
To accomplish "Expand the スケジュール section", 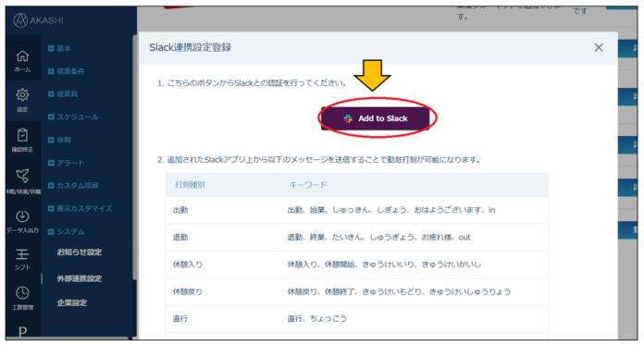I will (x=73, y=117).
